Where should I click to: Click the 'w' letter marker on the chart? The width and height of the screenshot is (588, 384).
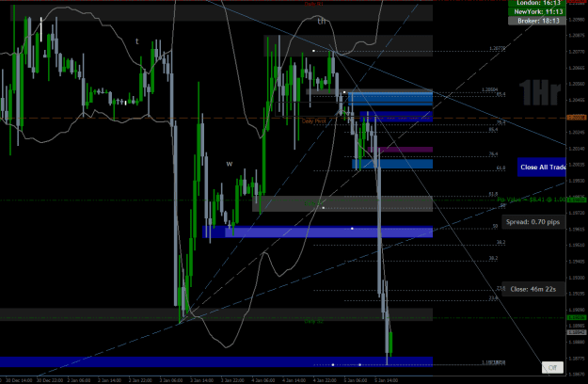[x=230, y=164]
